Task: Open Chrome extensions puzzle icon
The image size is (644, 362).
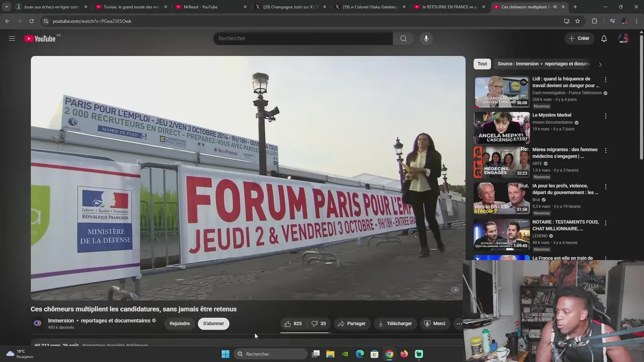Action: tap(594, 21)
